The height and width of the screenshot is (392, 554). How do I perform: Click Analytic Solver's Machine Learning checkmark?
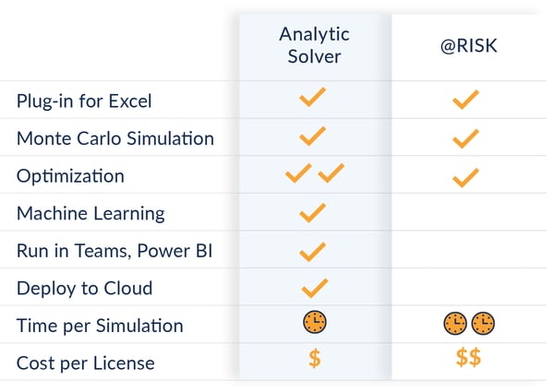(x=314, y=213)
